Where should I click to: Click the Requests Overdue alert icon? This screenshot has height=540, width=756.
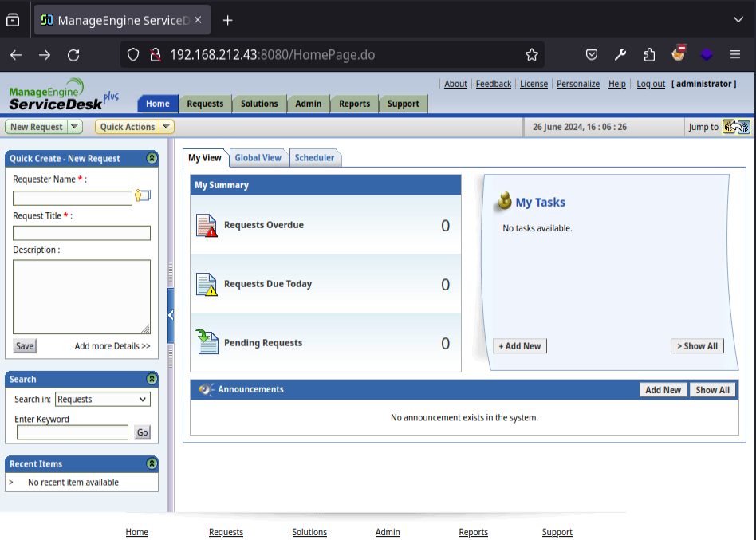pyautogui.click(x=206, y=225)
